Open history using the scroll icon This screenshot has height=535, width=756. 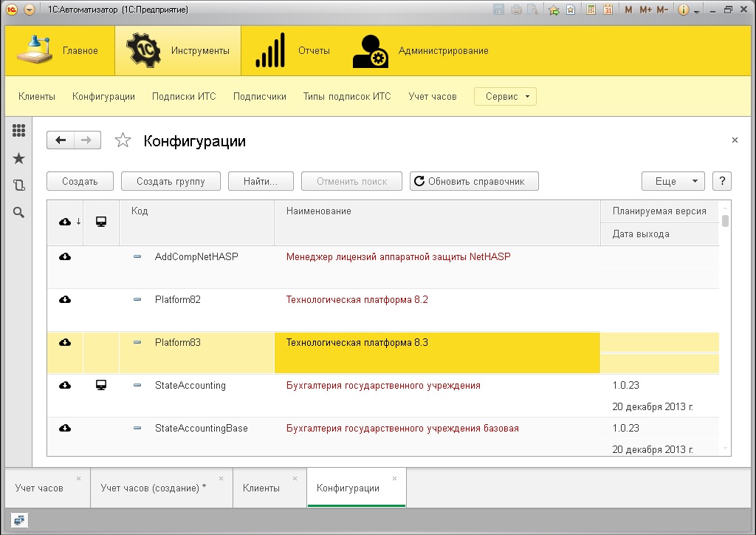click(19, 185)
